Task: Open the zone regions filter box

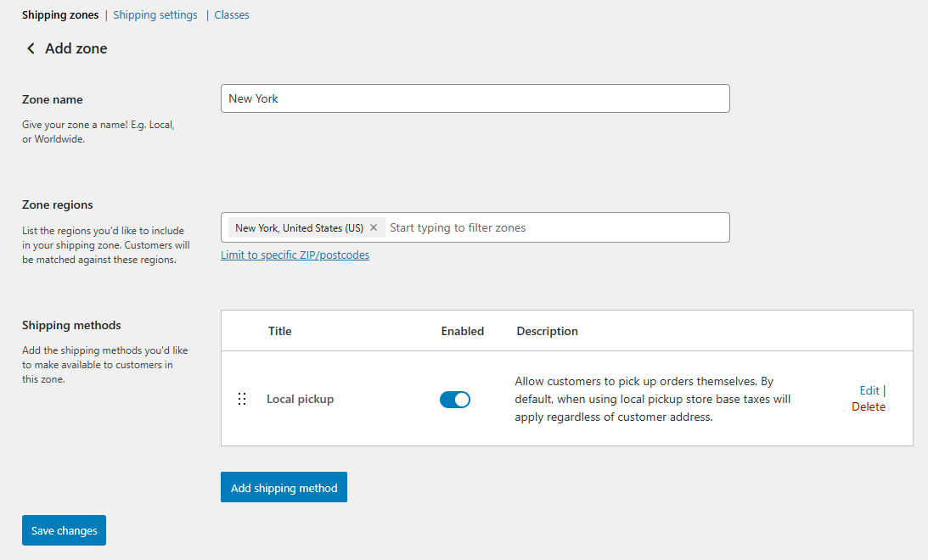Action: click(552, 227)
